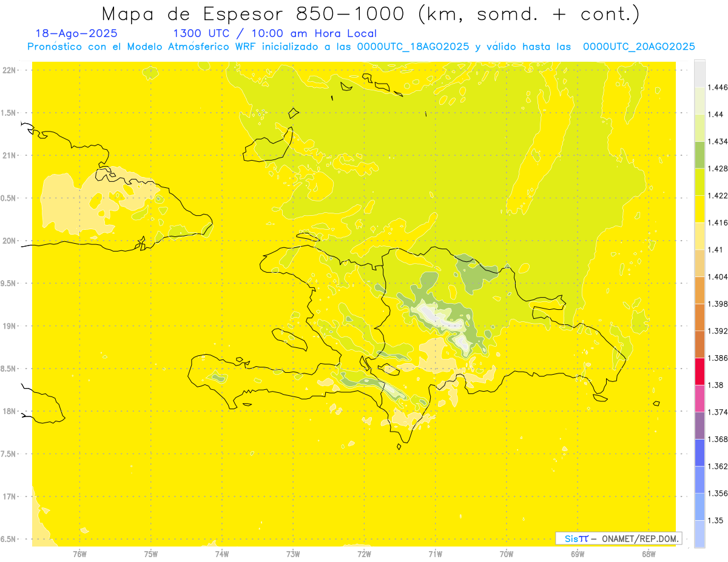Click the legend value '1.41'
The image size is (728, 562).
pos(716,250)
